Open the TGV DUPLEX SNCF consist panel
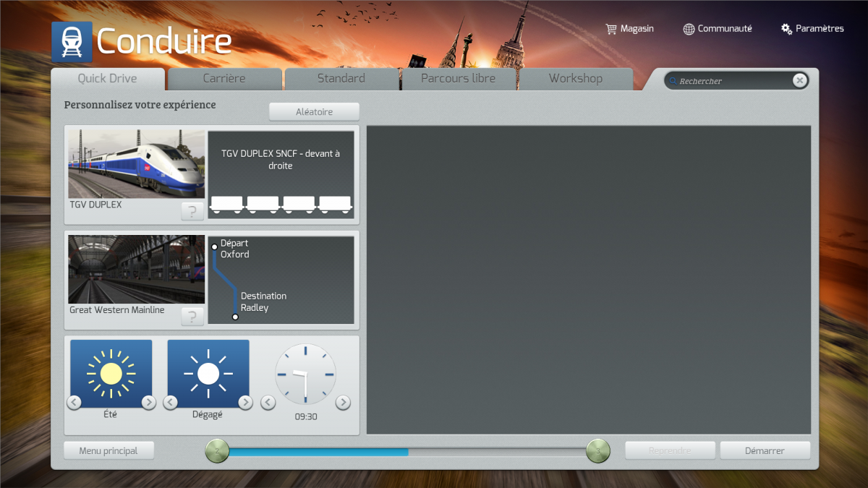Viewport: 868px width, 488px height. (281, 174)
